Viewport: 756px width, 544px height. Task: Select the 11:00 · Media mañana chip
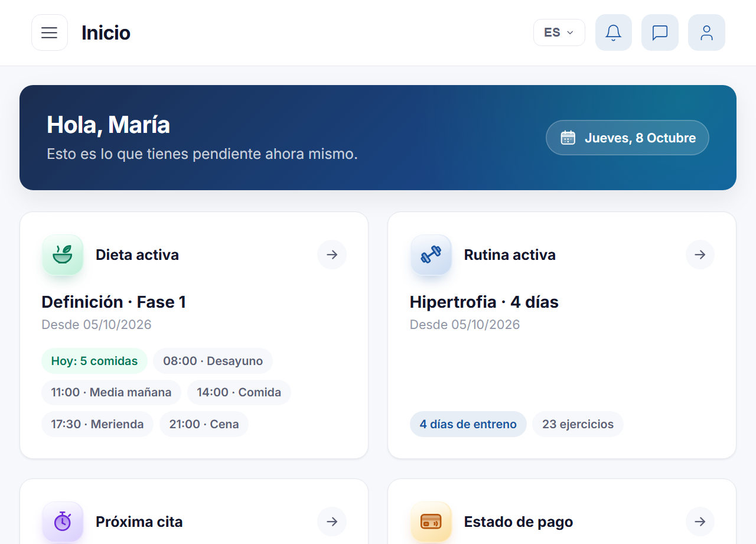[111, 392]
